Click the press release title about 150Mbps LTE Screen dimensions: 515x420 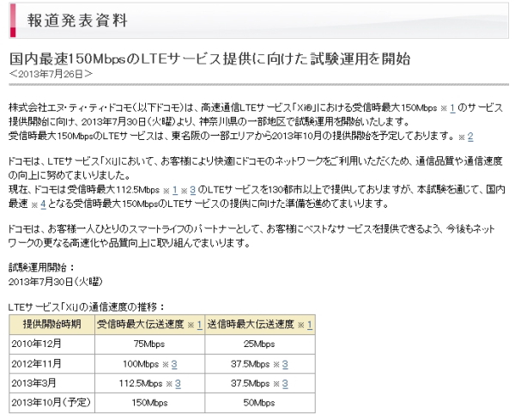tap(210, 58)
